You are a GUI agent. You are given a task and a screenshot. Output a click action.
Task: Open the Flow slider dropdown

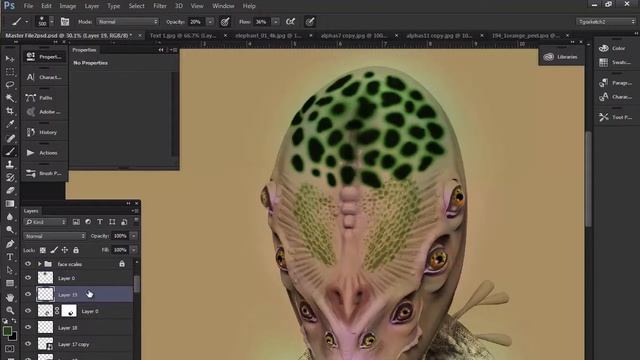[x=276, y=22]
